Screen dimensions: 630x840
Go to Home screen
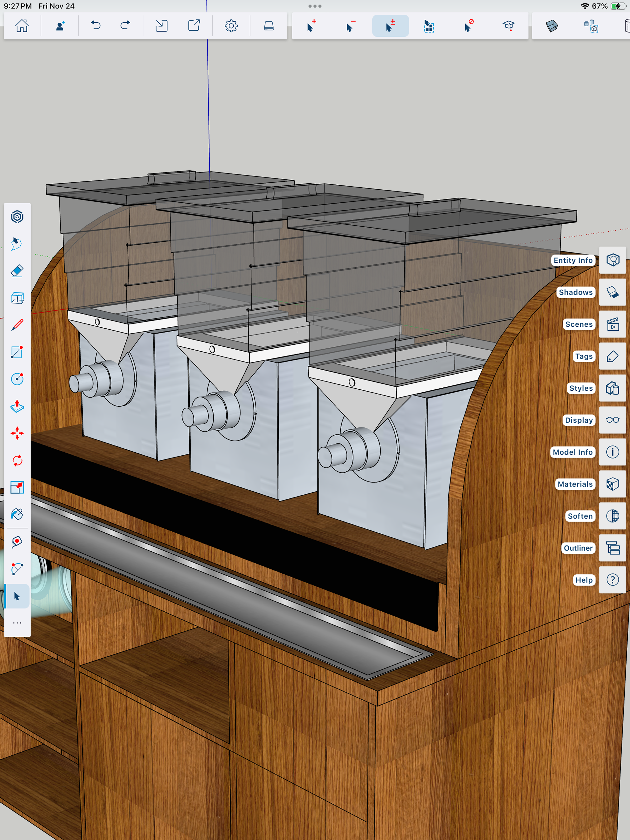(x=22, y=26)
